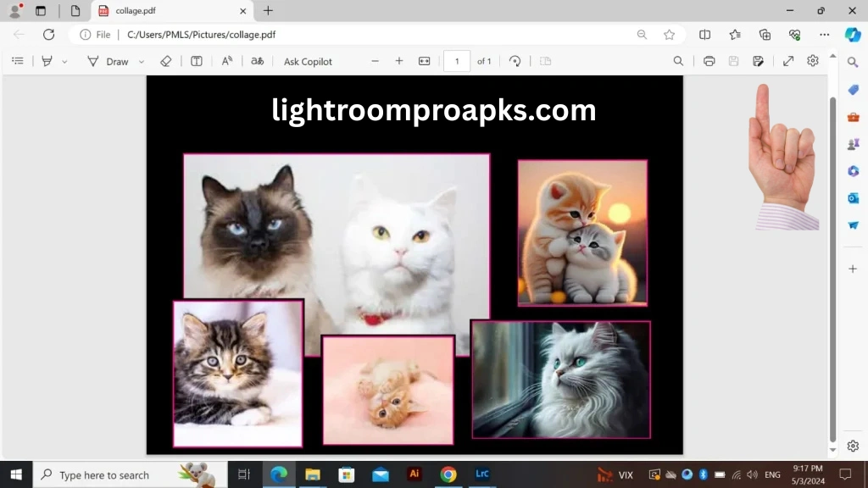
Task: Expand the browser toolbar overflow menu
Action: [x=824, y=34]
